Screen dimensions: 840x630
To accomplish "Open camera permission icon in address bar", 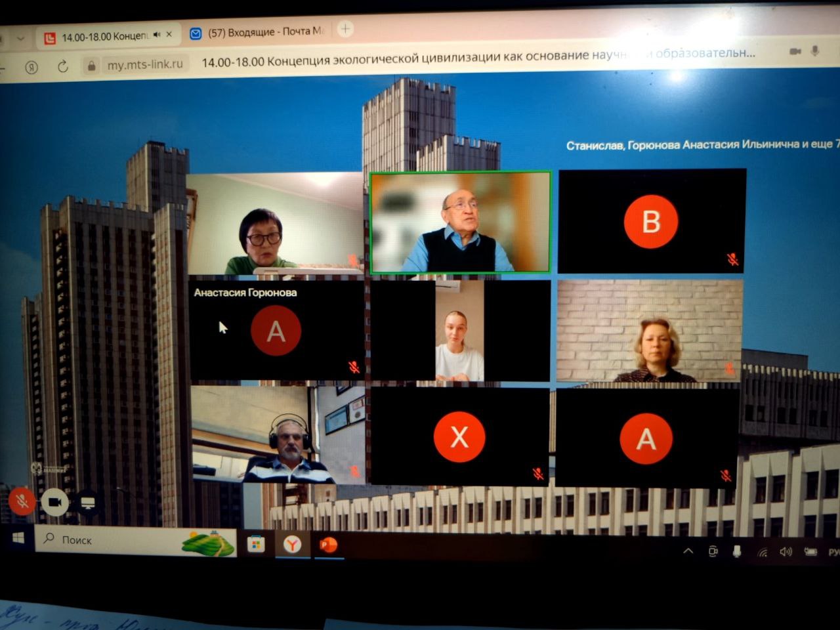I will click(795, 51).
